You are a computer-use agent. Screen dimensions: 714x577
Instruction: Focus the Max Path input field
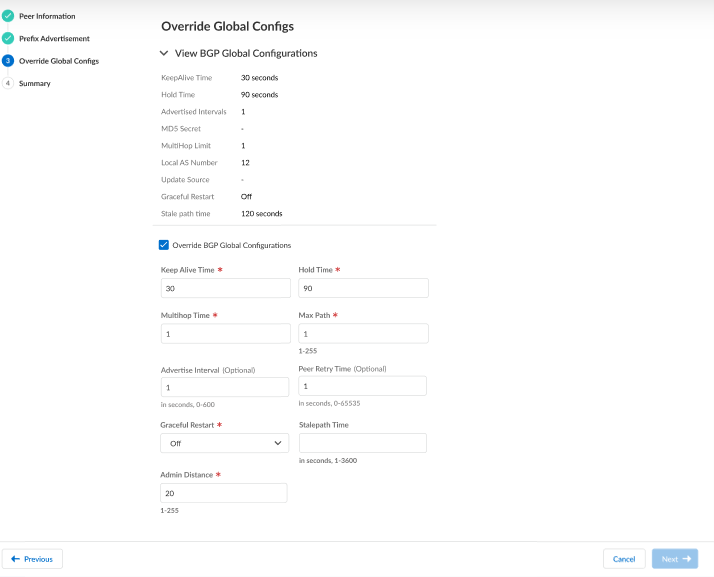(x=363, y=334)
